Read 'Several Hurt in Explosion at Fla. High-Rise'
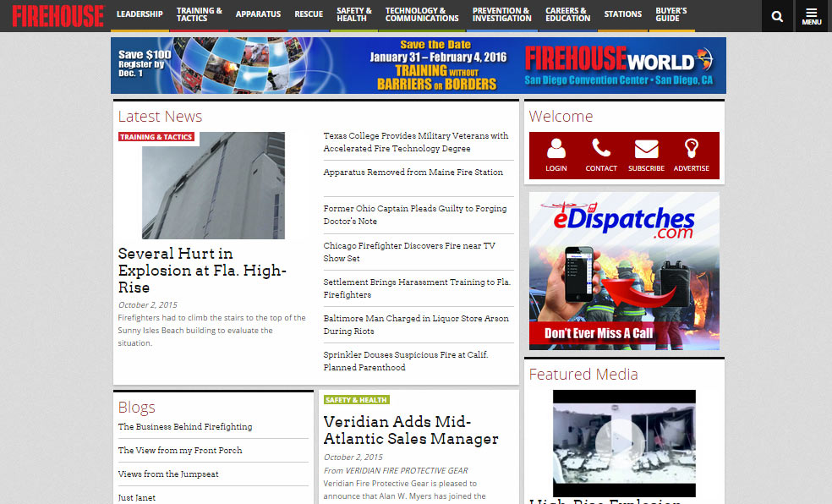 [202, 271]
